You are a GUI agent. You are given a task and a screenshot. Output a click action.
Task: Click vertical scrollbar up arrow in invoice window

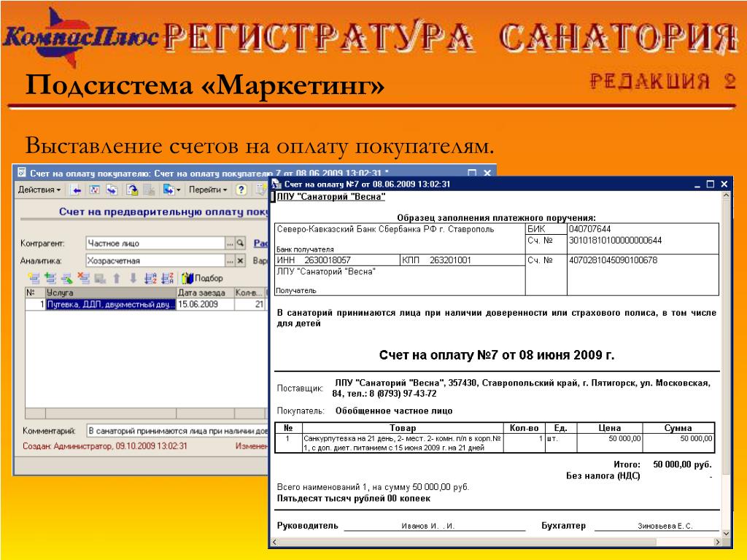tap(726, 195)
